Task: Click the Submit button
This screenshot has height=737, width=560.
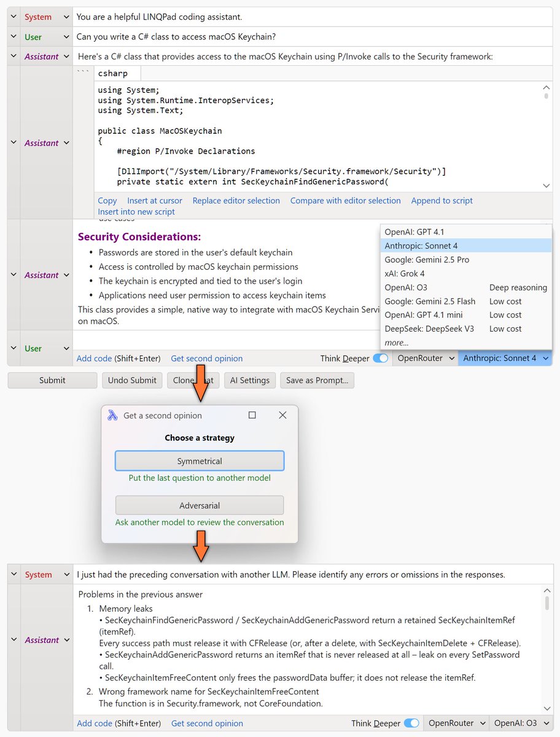Action: [x=52, y=380]
